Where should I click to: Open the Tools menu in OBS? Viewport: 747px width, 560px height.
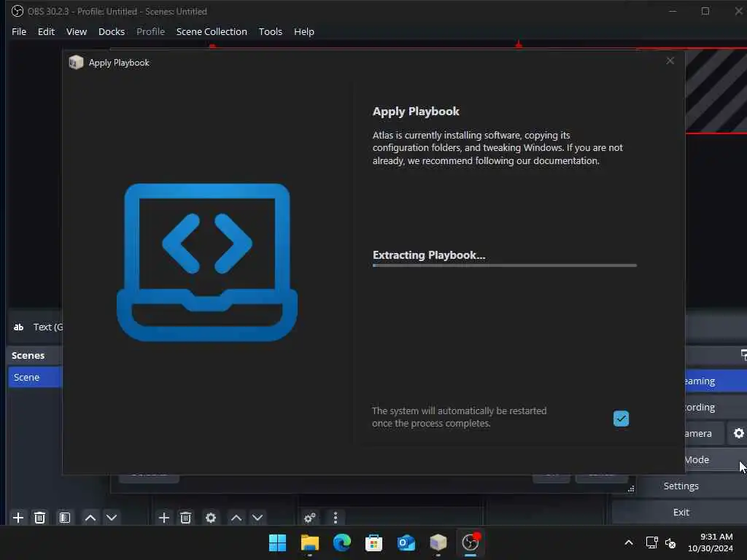click(x=270, y=31)
